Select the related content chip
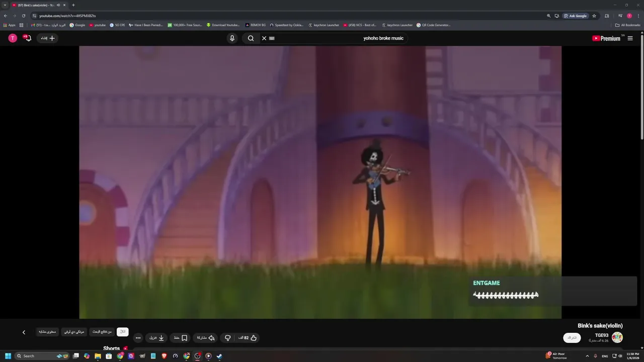 point(47,332)
